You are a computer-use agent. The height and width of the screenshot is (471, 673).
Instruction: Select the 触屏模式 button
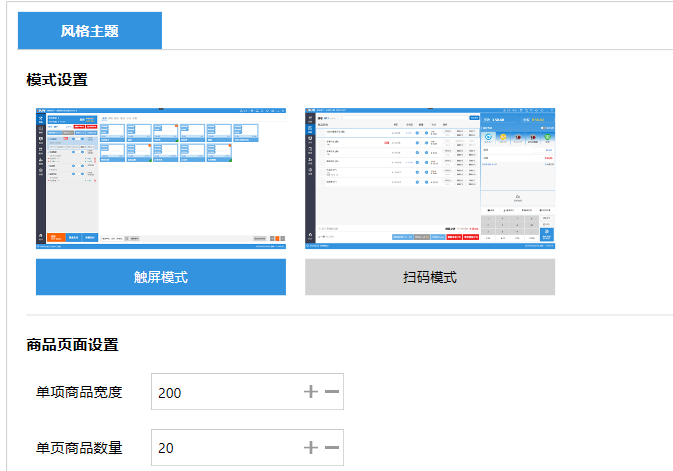click(x=161, y=277)
